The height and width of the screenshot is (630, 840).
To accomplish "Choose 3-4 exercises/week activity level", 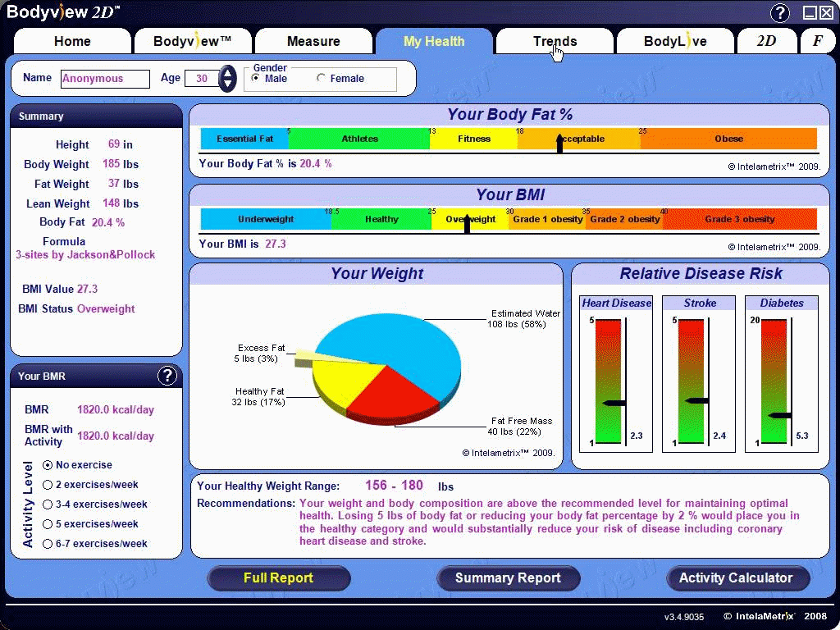I will pyautogui.click(x=48, y=504).
